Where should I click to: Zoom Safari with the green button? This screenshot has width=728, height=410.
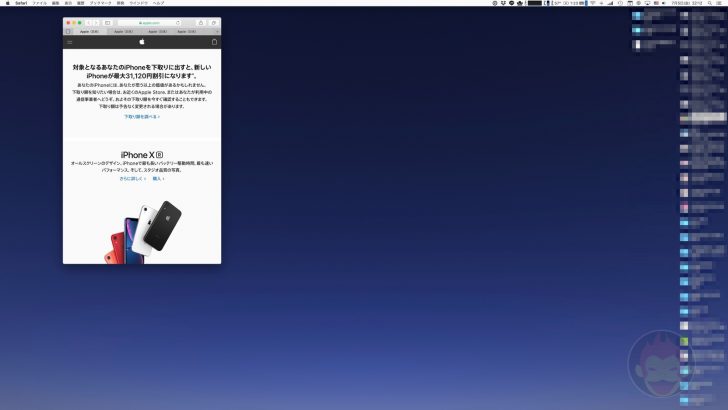79,23
